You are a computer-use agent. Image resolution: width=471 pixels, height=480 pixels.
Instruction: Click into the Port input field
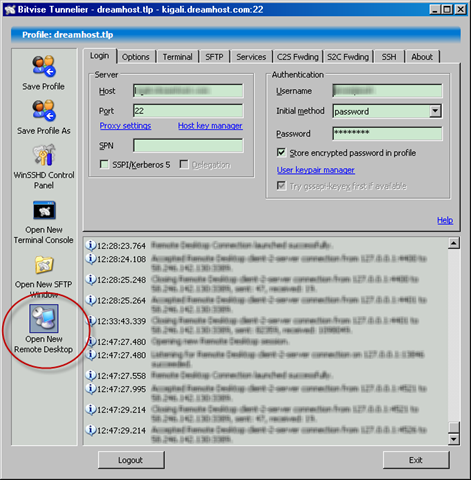188,111
